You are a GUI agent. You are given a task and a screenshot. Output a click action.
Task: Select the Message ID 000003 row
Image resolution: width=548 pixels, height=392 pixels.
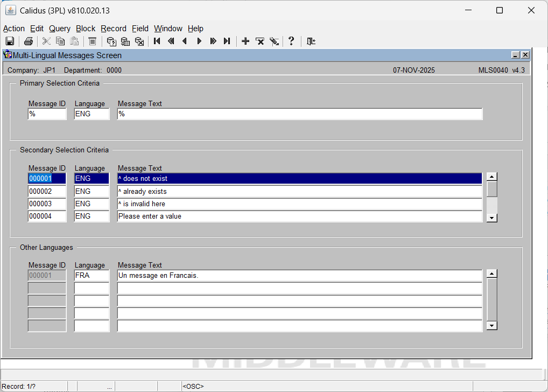coord(47,204)
